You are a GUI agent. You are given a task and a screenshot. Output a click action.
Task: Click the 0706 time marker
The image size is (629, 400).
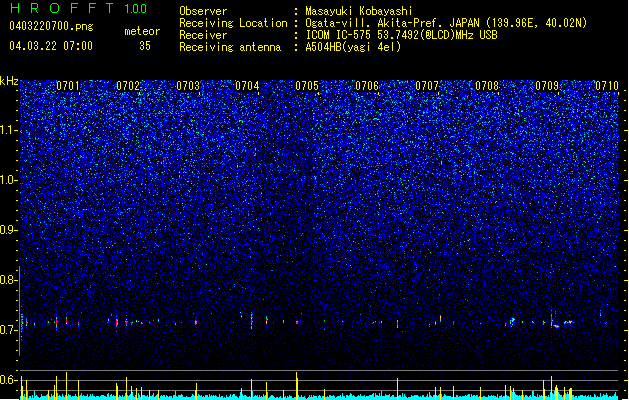pyautogui.click(x=367, y=86)
